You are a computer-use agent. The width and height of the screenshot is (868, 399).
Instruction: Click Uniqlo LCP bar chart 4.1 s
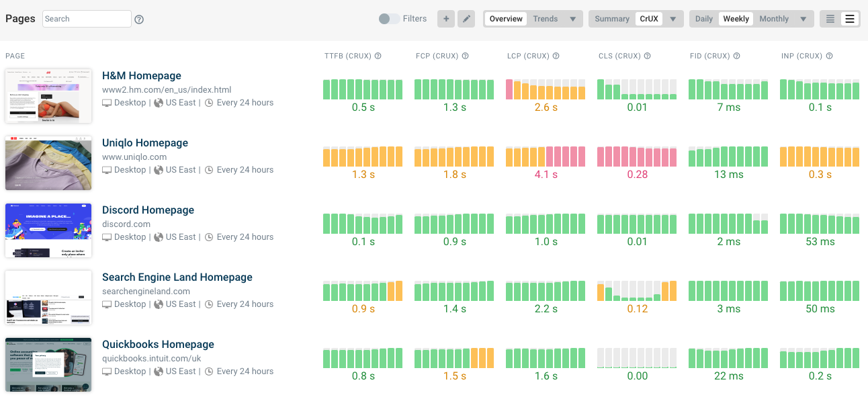(546, 157)
